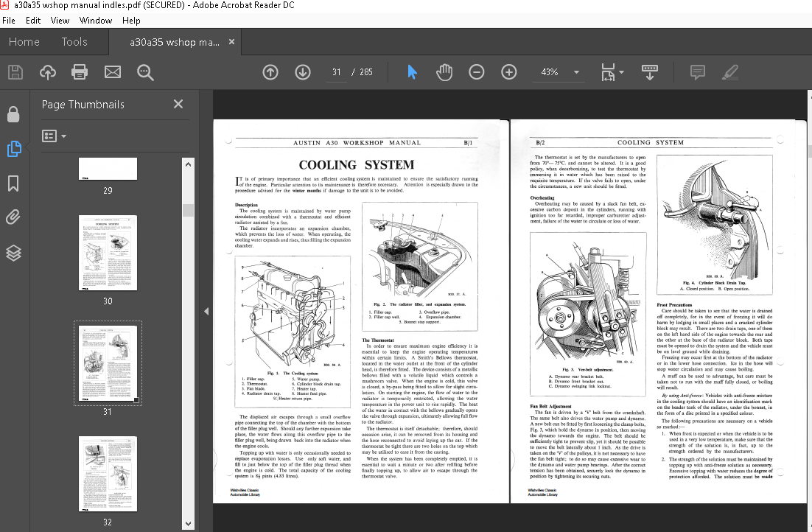Send file by email envelope icon
The width and height of the screenshot is (812, 532).
tap(112, 72)
